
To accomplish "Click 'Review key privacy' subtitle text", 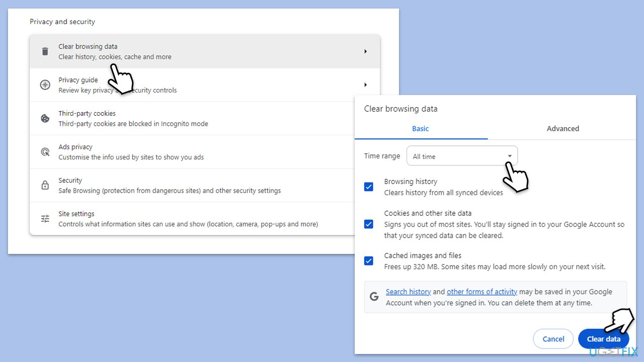I will click(x=118, y=90).
